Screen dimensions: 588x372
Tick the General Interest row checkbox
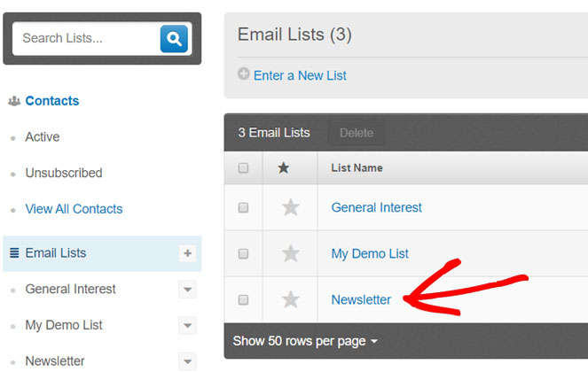point(244,208)
